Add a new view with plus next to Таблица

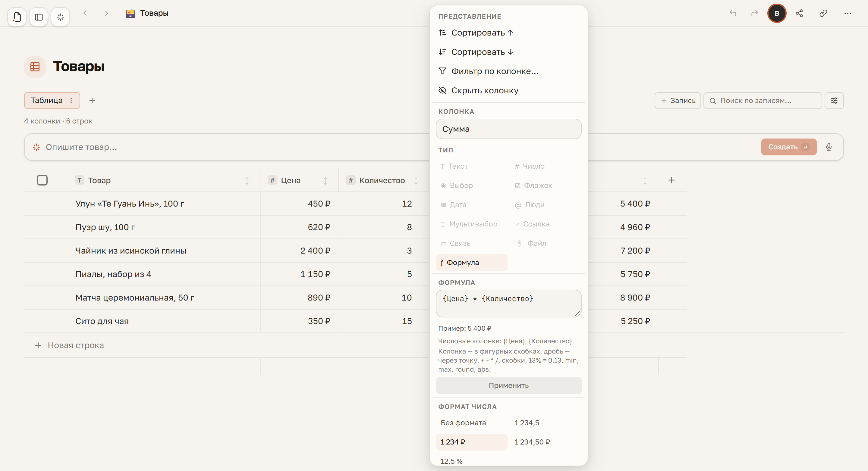92,100
